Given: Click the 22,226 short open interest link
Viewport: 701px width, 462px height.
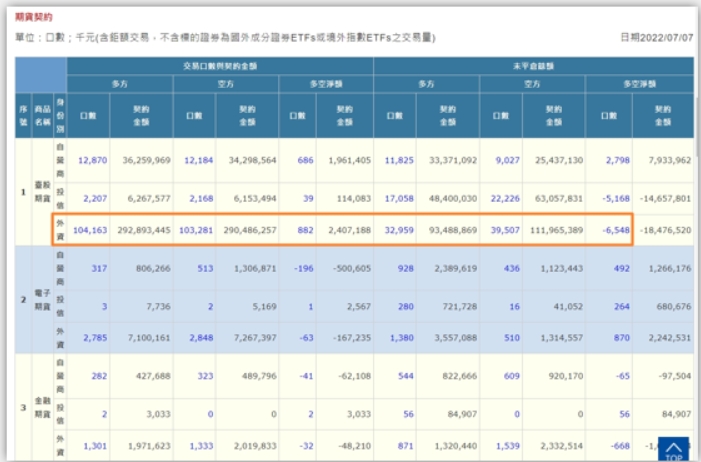Looking at the screenshot, I should (x=505, y=198).
